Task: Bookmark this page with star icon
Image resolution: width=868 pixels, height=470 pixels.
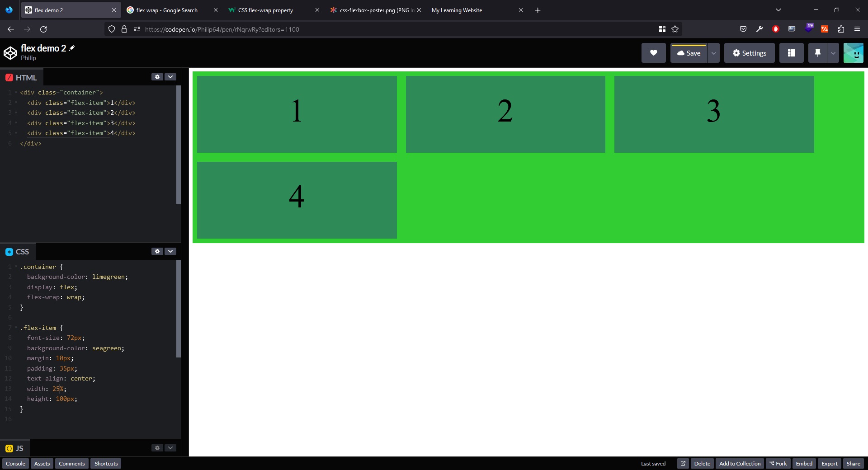Action: coord(675,29)
